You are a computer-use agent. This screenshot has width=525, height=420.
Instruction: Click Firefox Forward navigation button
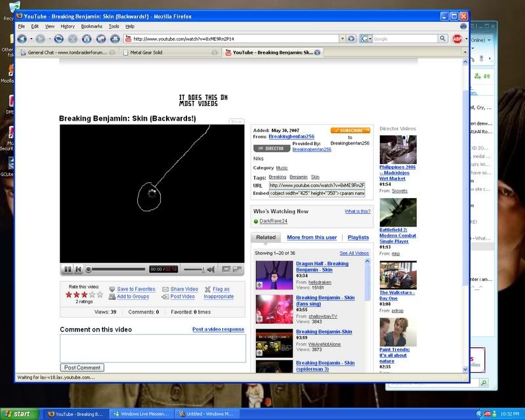click(x=41, y=39)
